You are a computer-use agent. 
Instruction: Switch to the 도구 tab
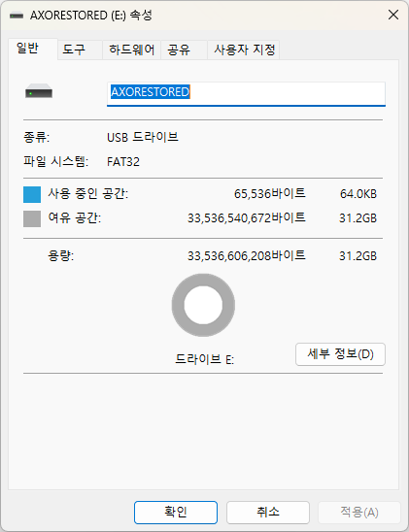pyautogui.click(x=80, y=50)
